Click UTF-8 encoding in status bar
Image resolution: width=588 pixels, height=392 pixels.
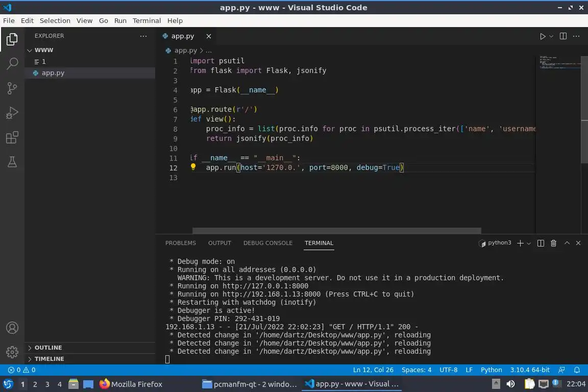click(x=448, y=370)
